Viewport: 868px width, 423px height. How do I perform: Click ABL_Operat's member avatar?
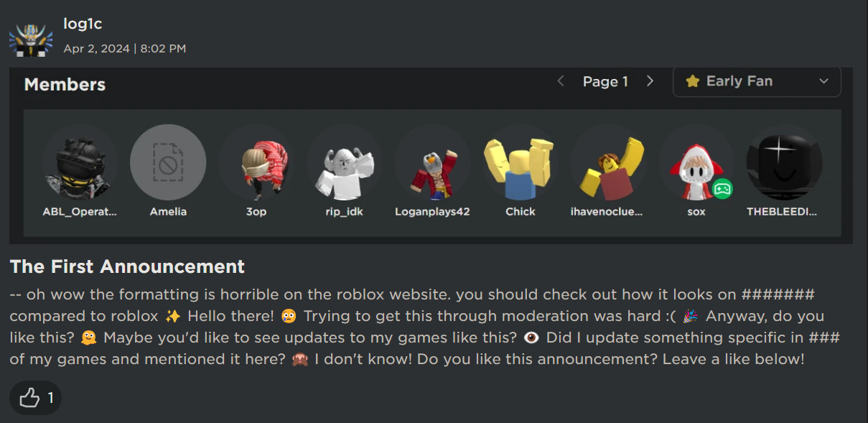click(80, 162)
